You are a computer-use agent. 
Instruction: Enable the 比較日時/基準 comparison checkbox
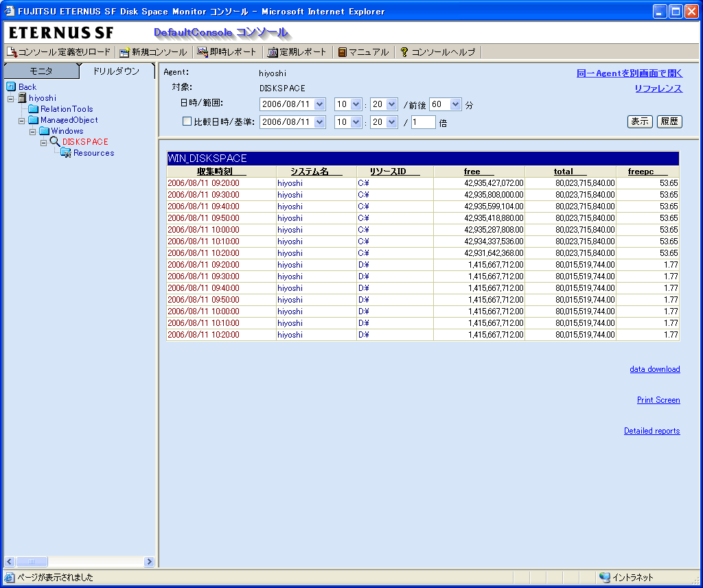click(x=187, y=121)
